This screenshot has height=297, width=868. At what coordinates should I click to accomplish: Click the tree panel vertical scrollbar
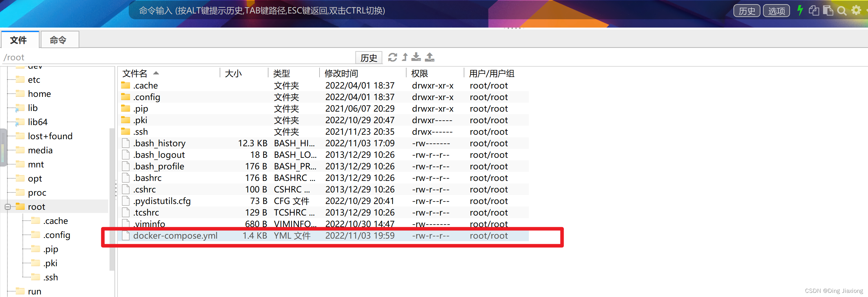(112, 199)
